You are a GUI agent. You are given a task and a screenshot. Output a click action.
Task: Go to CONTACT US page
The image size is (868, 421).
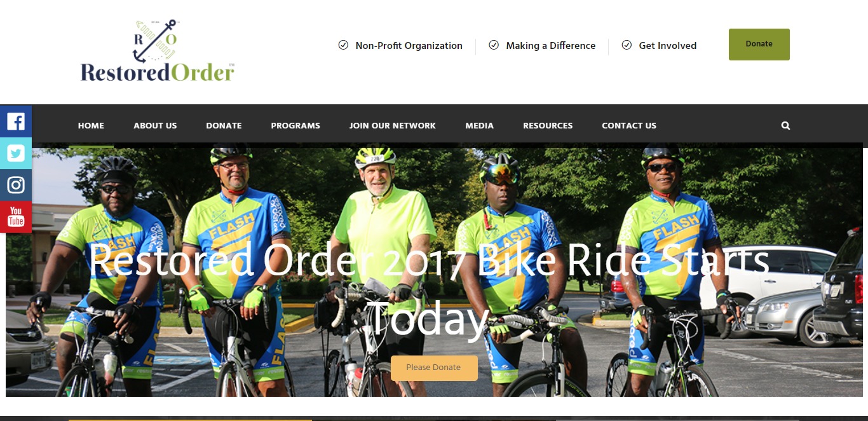[x=629, y=126]
